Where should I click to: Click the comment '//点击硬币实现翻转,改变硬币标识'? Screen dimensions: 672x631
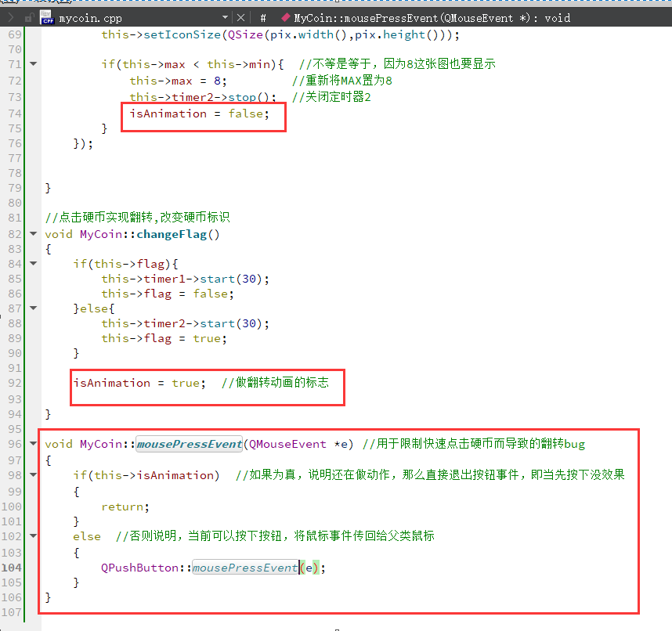[137, 217]
